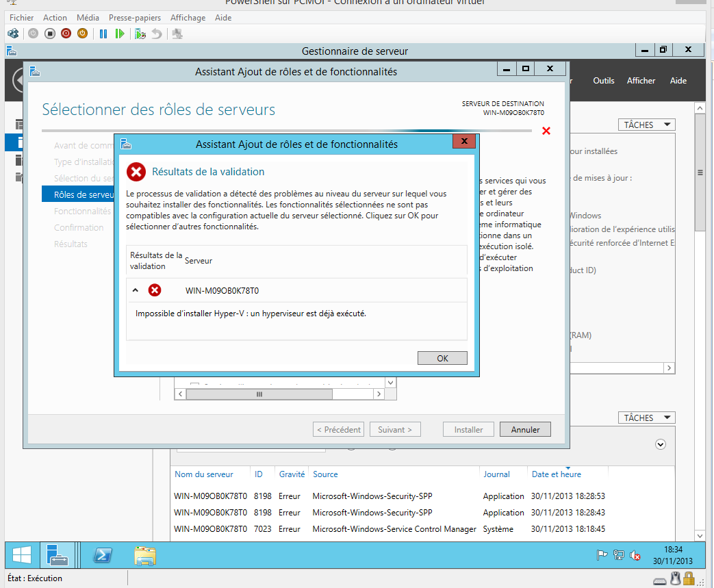714x588 pixels.
Task: Open the Action Center flag icon
Action: 602,555
